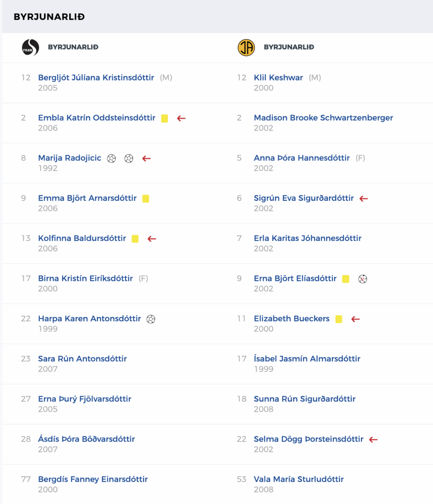Click Selma Dögg Þorsteinsdóttir's substitution arrow
Image resolution: width=433 pixels, height=504 pixels.
tap(373, 440)
